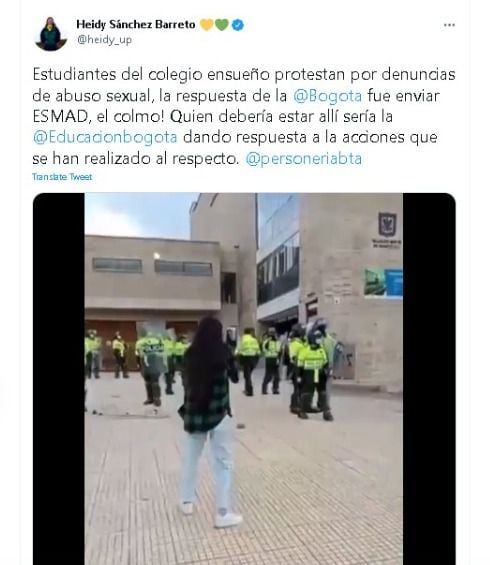Click the word ESMAD in tweet text

(x=60, y=116)
